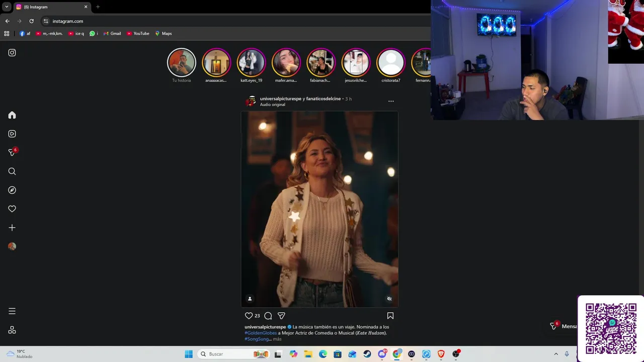View anaaaacas story
Viewport: 644px width, 362px height.
click(x=216, y=62)
